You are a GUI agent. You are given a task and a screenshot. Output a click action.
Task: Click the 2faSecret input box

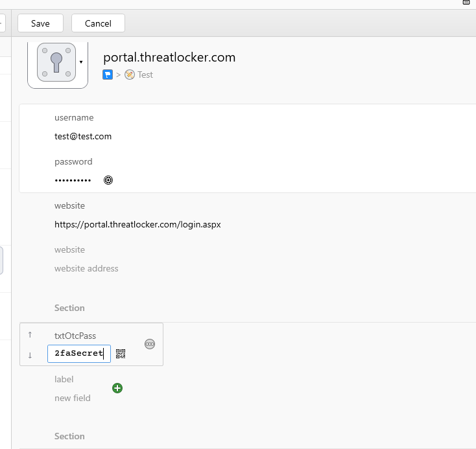coord(78,354)
